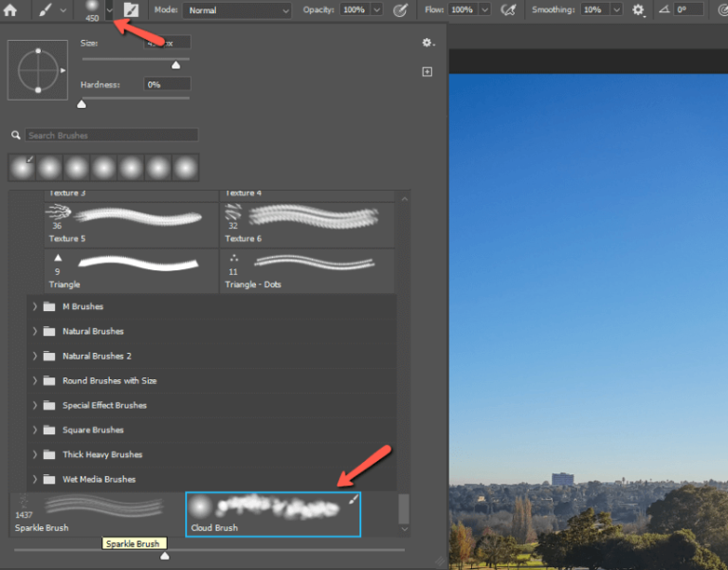
Task: Enable airbrush-style build-up icon
Action: click(x=508, y=9)
